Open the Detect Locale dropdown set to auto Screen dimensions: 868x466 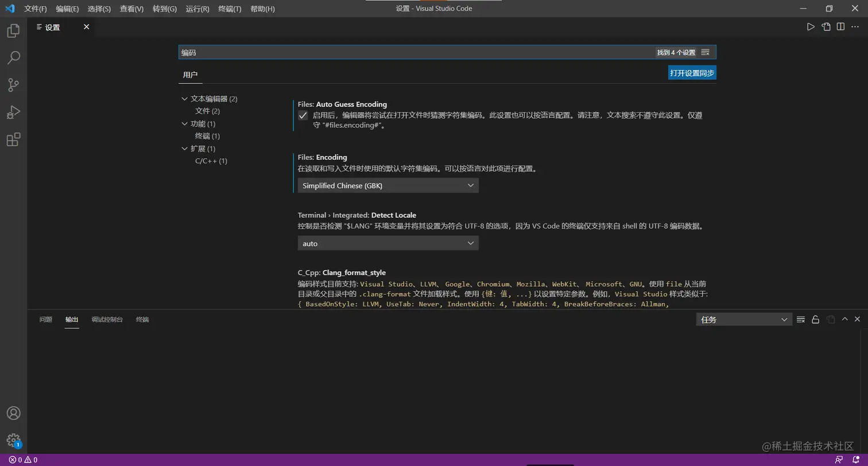(388, 243)
